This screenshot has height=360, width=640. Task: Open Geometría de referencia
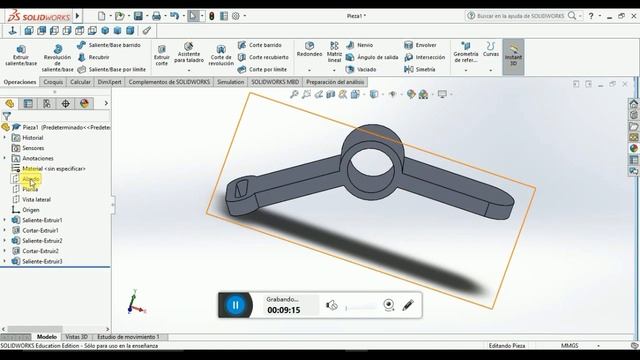[466, 52]
